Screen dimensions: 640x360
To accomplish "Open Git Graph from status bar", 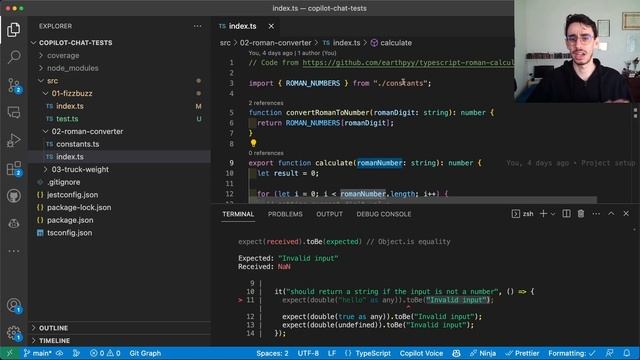I will point(145,353).
